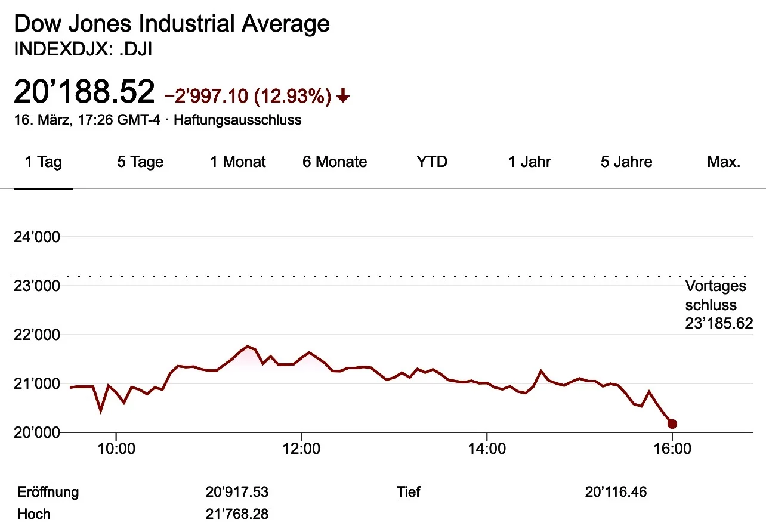The image size is (766, 532).
Task: Click the 14:00 time axis label
Action: pyautogui.click(x=487, y=449)
